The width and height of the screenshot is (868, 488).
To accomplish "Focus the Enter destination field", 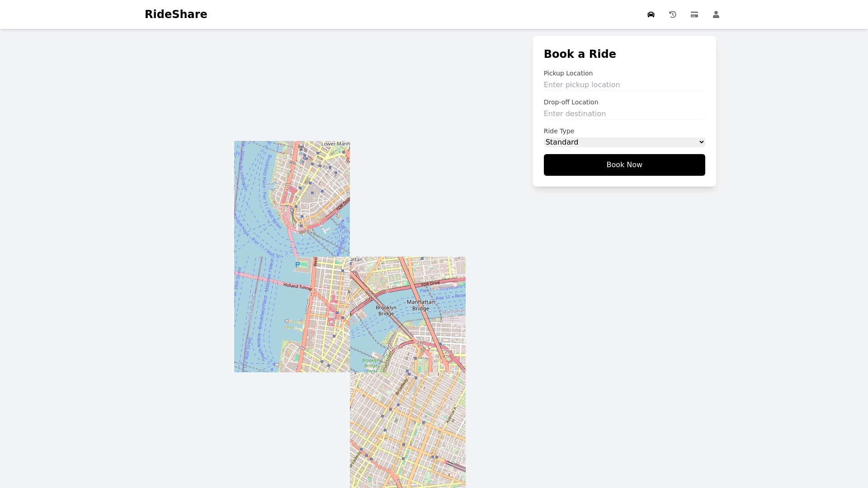I will [624, 114].
